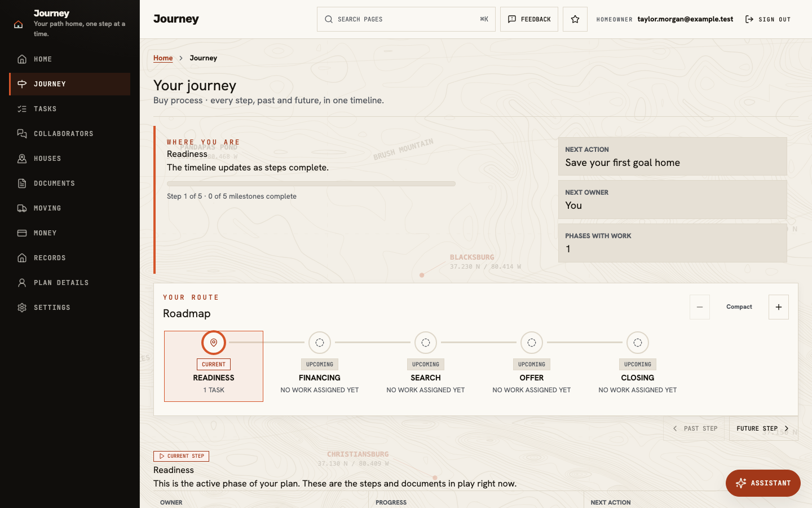
Task: Select the Closing roadmap step icon
Action: click(638, 343)
